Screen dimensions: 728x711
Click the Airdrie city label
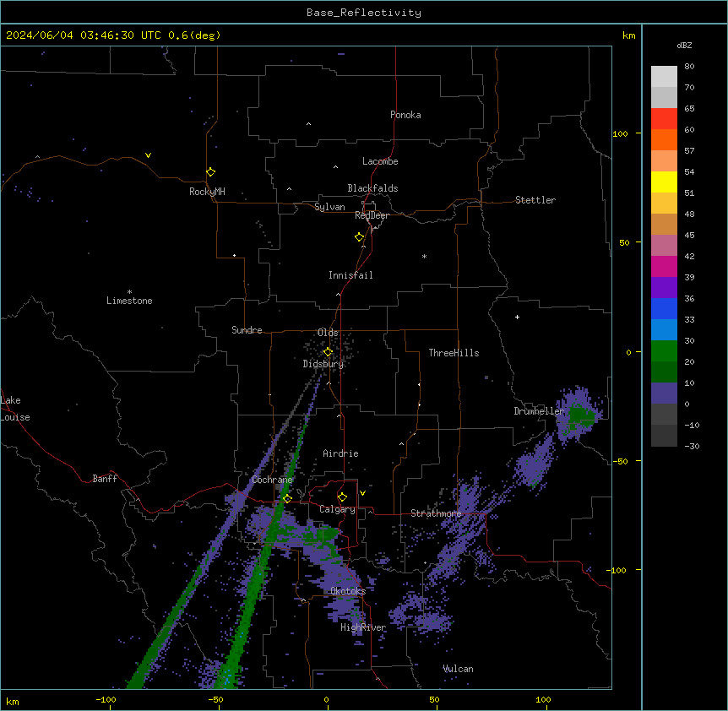[x=341, y=453]
